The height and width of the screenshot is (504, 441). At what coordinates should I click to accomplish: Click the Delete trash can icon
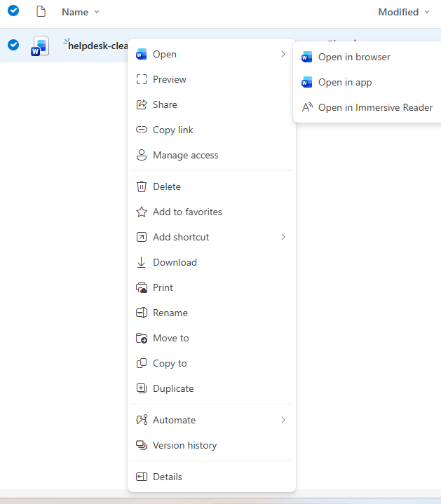click(142, 186)
